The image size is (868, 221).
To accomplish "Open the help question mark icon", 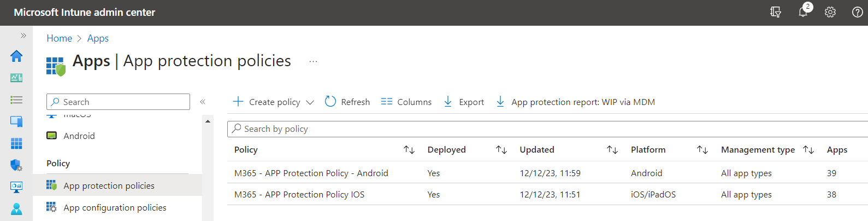I will [x=858, y=12].
